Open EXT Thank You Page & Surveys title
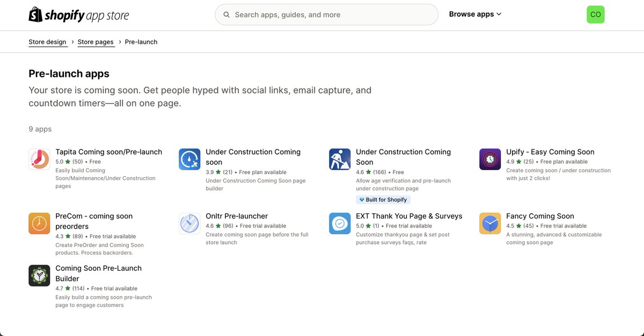 [x=409, y=216]
